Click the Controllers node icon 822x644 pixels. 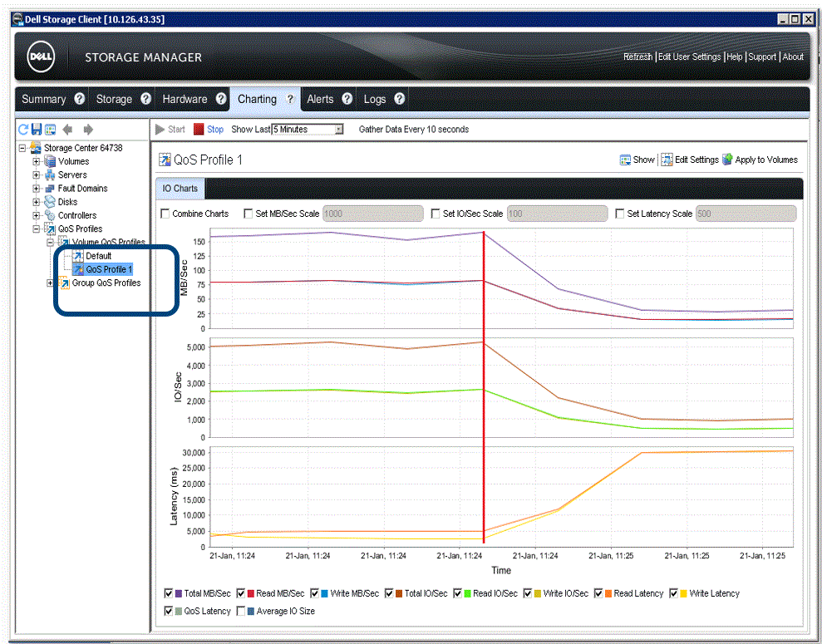click(x=50, y=215)
